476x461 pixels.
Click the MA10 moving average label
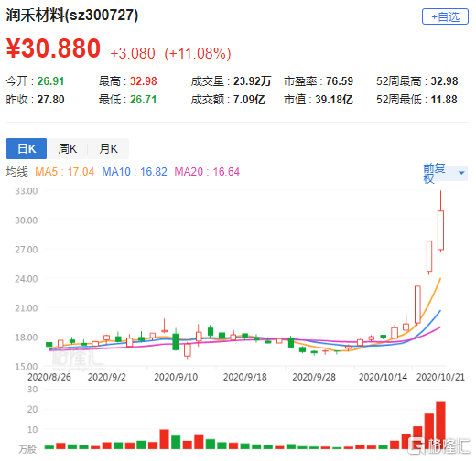pyautogui.click(x=135, y=172)
